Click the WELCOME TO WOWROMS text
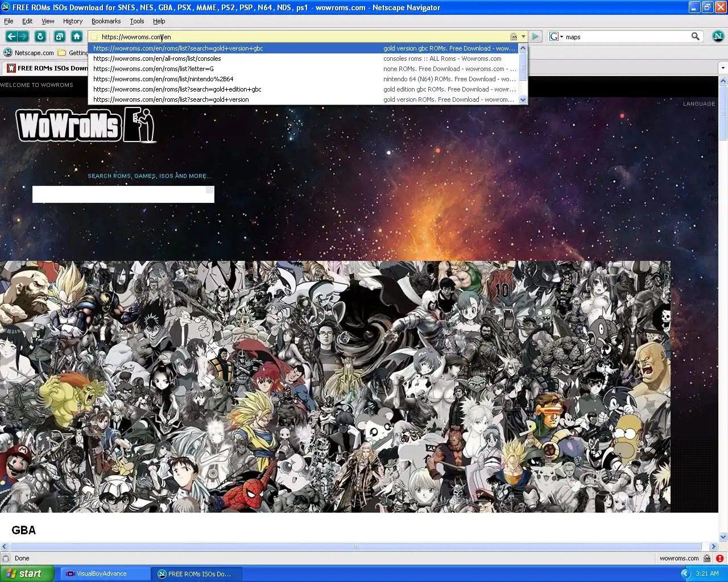The width and height of the screenshot is (728, 582). click(37, 85)
